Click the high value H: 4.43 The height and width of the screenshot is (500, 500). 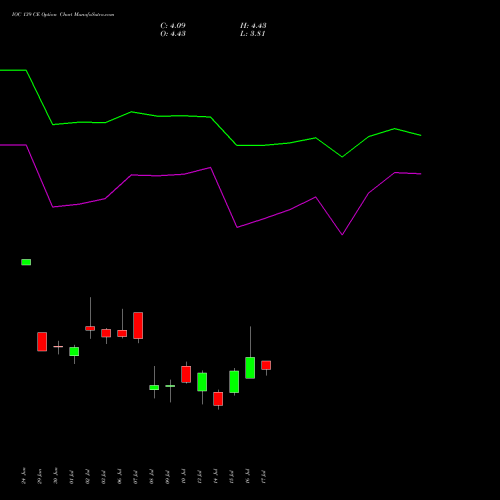click(x=253, y=26)
